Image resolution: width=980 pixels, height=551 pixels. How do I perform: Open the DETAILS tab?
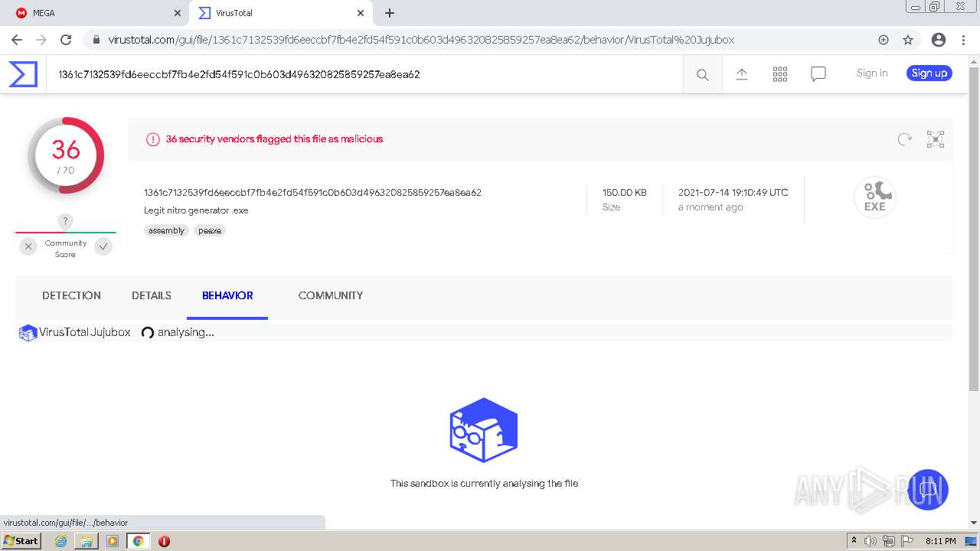click(x=152, y=295)
